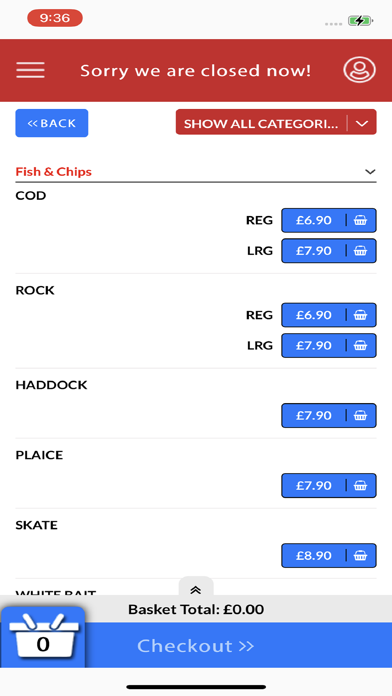This screenshot has width=392, height=696.
Task: Collapse the Fish & Chips section chevron
Action: tap(370, 172)
